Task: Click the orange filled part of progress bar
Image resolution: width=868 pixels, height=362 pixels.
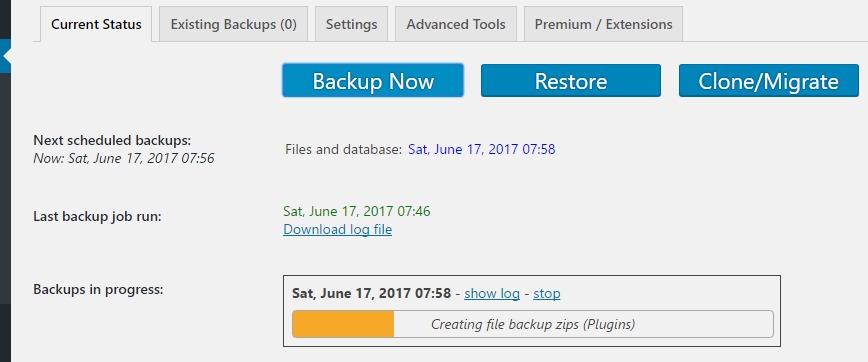Action: [x=343, y=324]
